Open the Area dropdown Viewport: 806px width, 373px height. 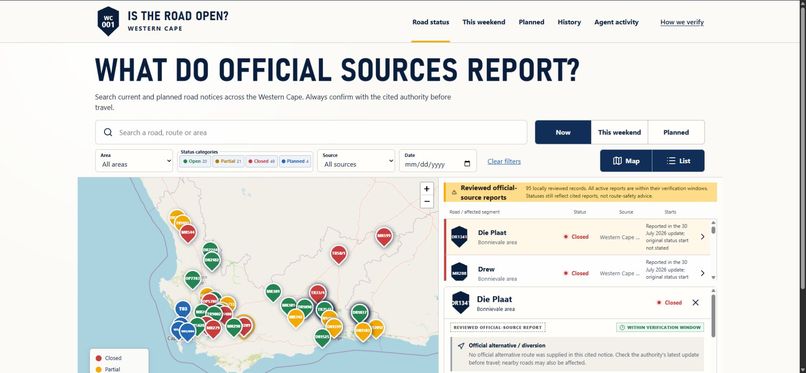(134, 161)
